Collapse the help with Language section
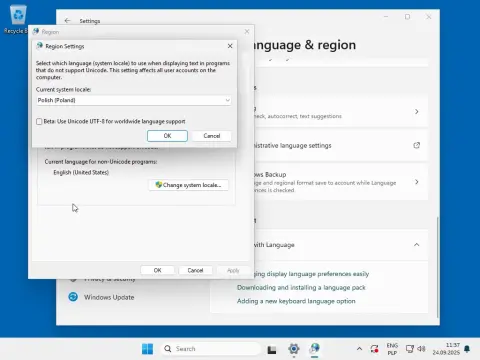Viewport: 480px width, 360px height. click(x=417, y=245)
